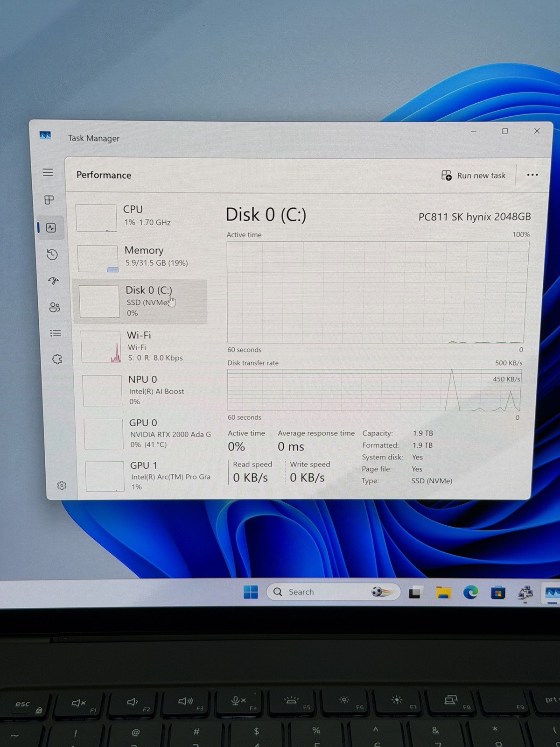Image resolution: width=560 pixels, height=747 pixels.
Task: Click the Wi-Fi mini graph thumbnail
Action: [x=101, y=346]
